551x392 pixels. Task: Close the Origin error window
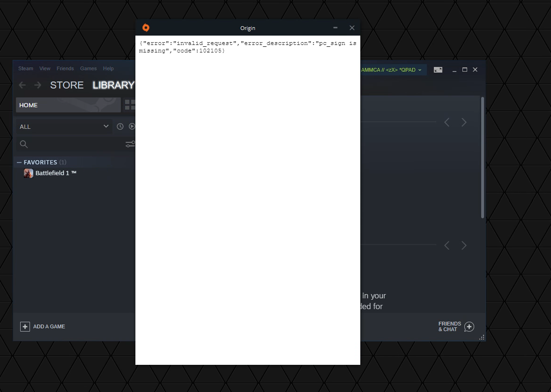(x=352, y=28)
